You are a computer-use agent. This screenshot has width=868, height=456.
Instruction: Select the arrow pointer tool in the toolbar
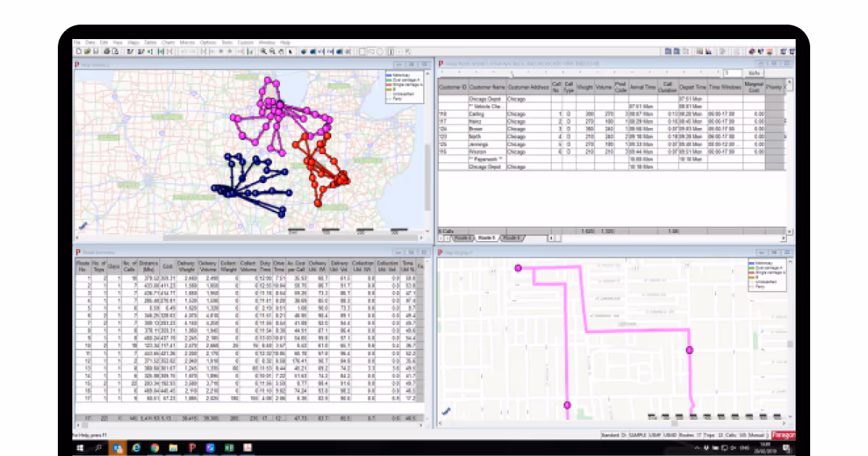pyautogui.click(x=289, y=51)
